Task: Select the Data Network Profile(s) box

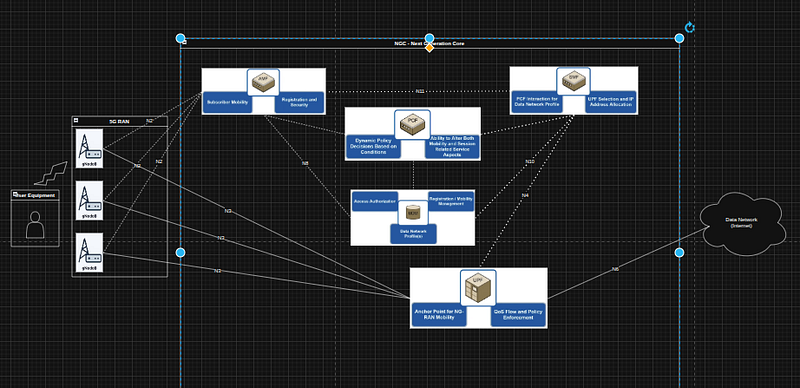Action: click(413, 234)
